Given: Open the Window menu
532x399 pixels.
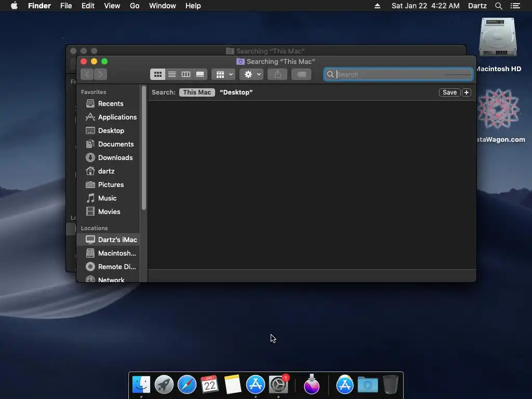Looking at the screenshot, I should coord(163,6).
